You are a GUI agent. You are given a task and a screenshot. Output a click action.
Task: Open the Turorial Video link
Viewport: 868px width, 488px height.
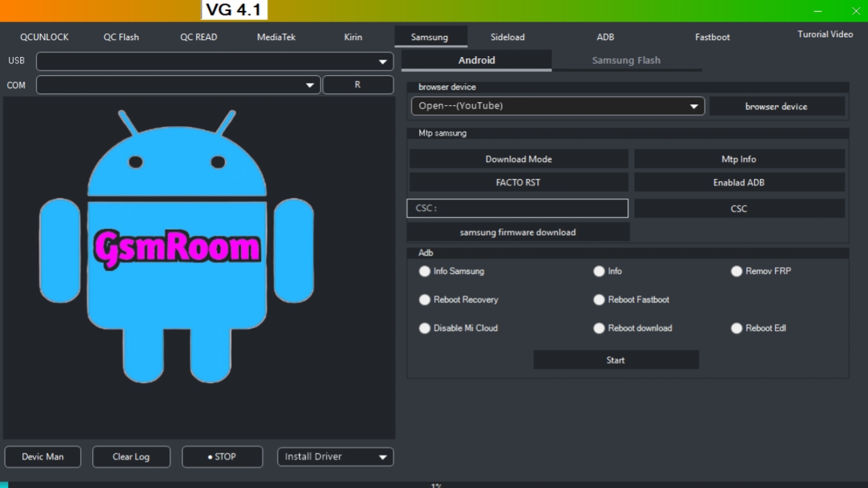825,35
